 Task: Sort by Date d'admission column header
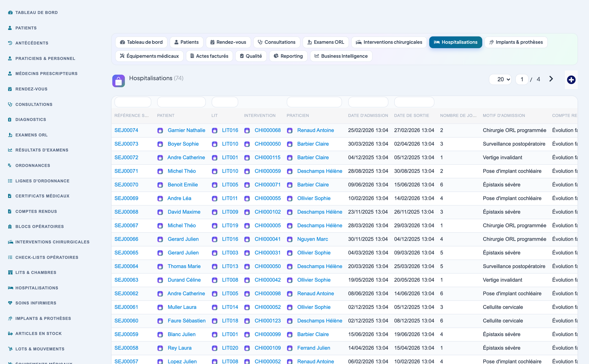[x=368, y=115]
